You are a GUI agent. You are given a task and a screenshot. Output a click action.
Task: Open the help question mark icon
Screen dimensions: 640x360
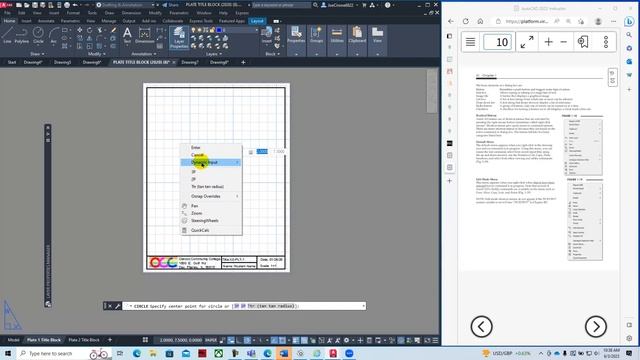387,5
